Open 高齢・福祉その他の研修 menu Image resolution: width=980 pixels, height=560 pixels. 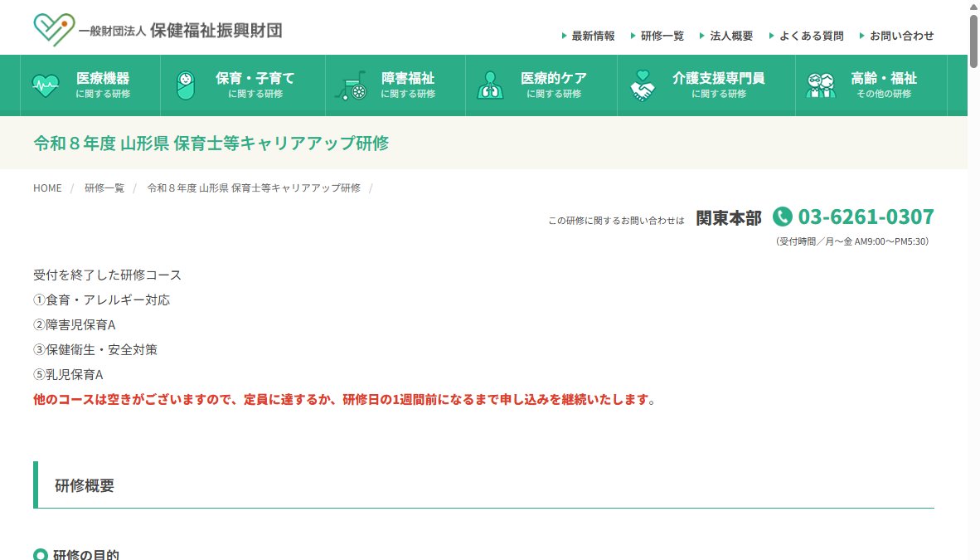point(871,85)
